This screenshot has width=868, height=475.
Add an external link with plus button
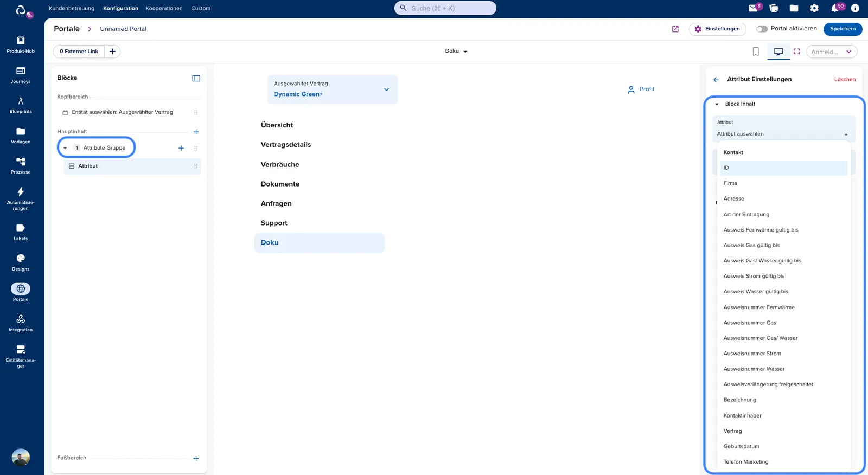112,52
